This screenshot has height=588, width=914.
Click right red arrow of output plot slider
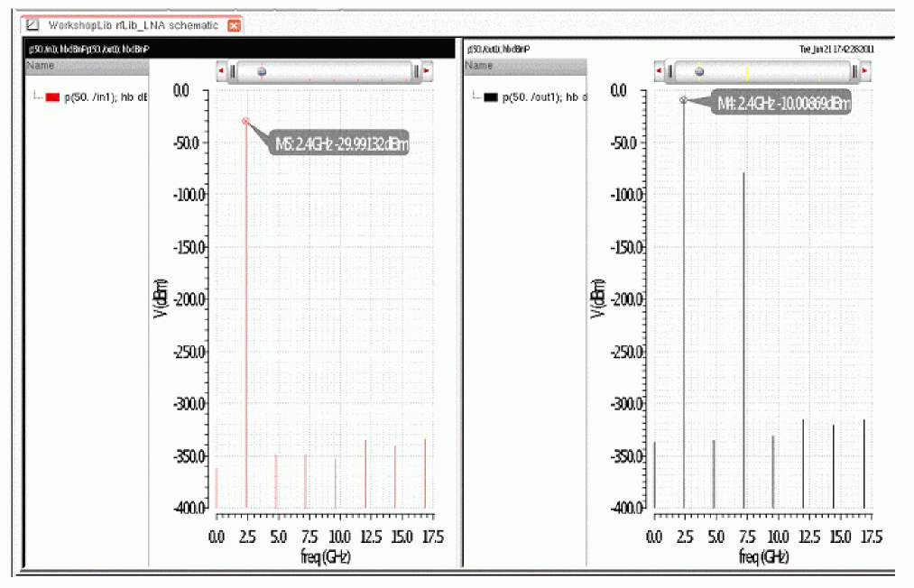pyautogui.click(x=864, y=70)
